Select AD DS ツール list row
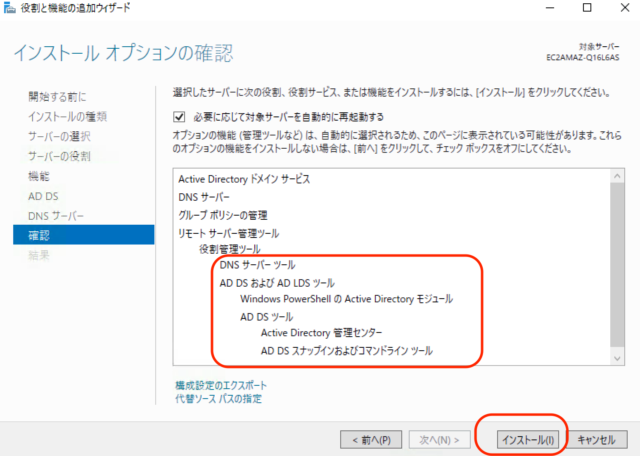This screenshot has width=640, height=456. click(266, 317)
